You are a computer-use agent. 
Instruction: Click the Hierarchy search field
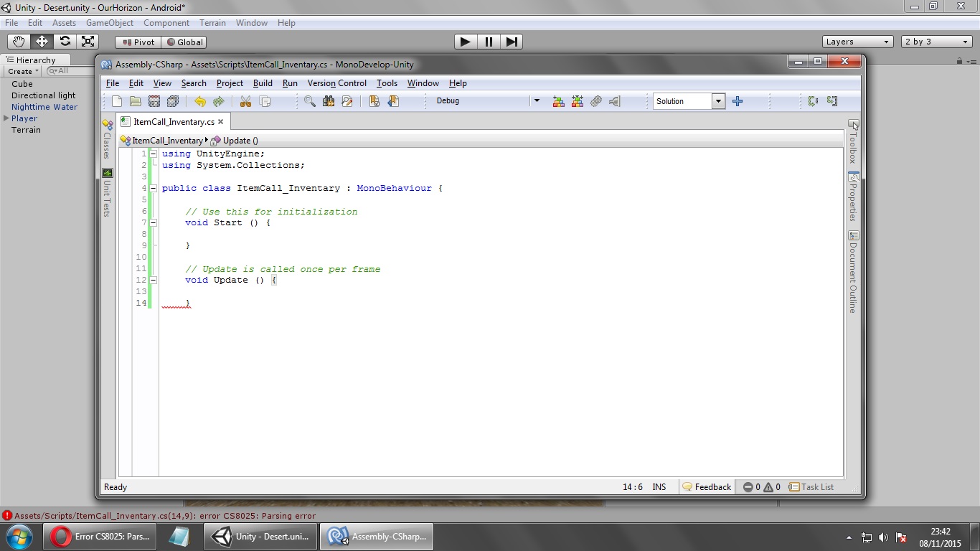click(x=69, y=71)
